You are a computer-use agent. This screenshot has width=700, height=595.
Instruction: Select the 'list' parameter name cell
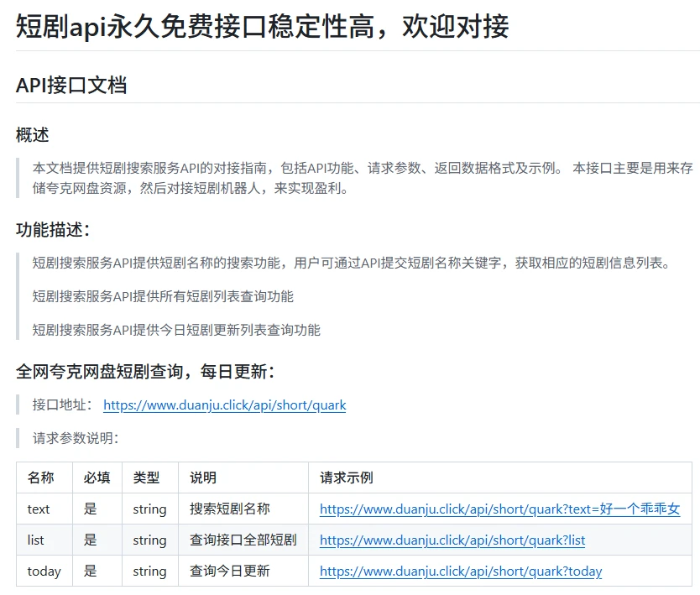tap(35, 540)
